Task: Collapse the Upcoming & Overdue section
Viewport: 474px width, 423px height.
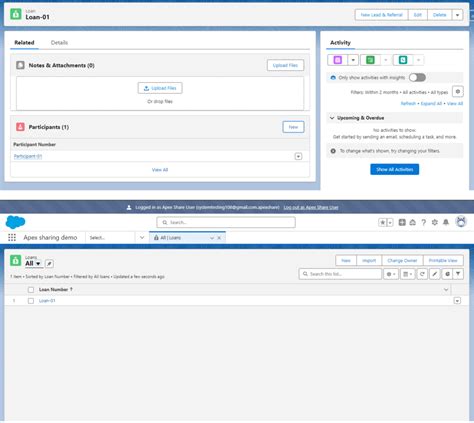Action: tap(332, 118)
